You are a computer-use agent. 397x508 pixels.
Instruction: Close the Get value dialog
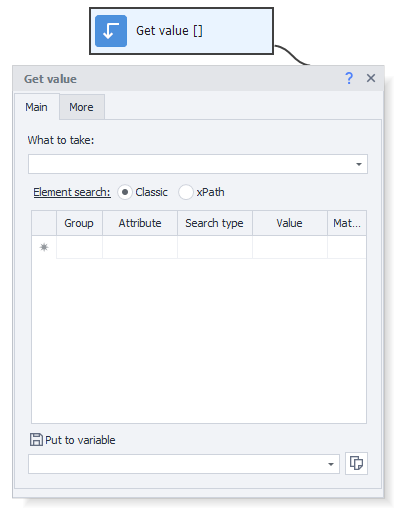pyautogui.click(x=371, y=78)
